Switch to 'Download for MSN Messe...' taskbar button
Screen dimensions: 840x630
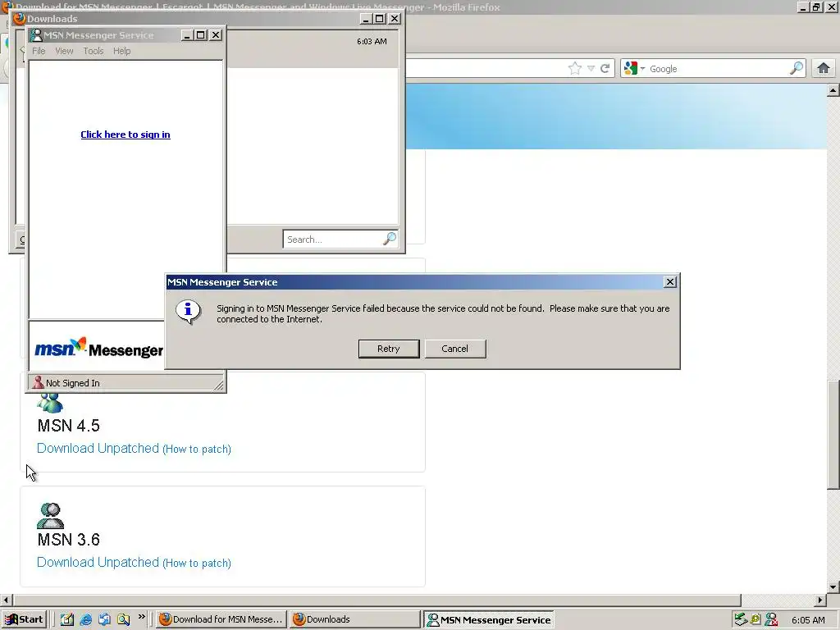(221, 619)
